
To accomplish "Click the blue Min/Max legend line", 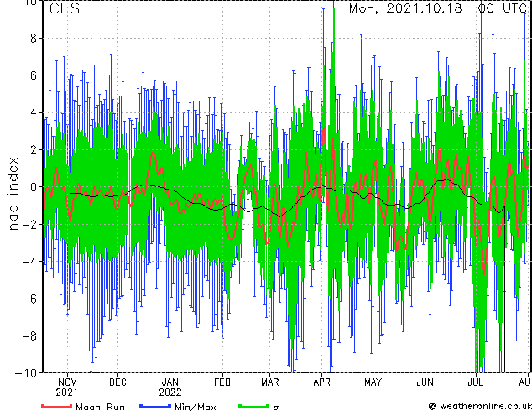I will click(x=155, y=406).
